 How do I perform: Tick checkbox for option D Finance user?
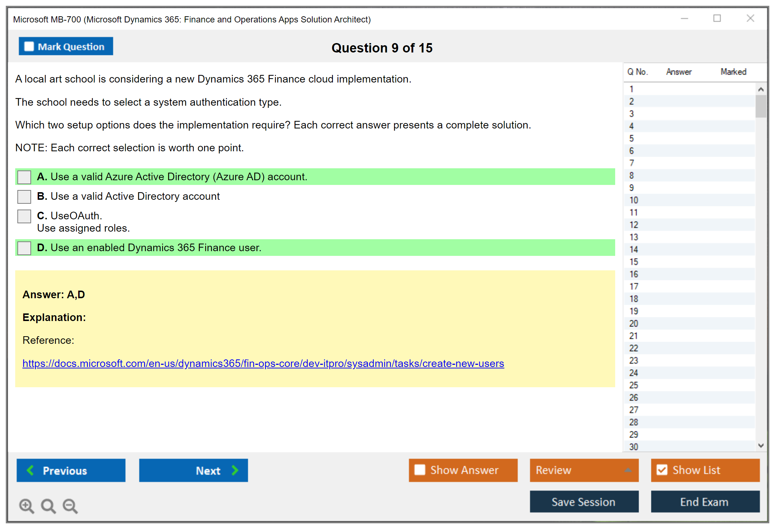click(24, 248)
